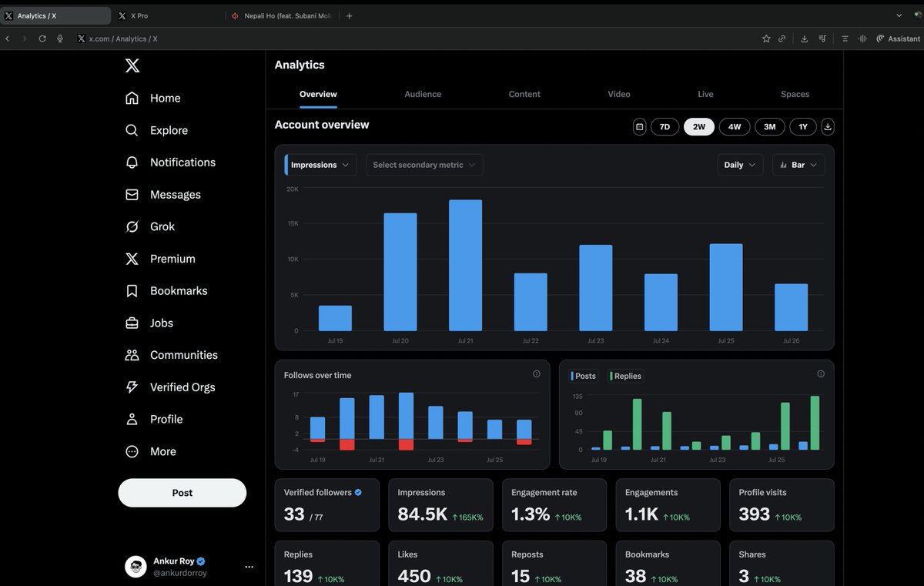This screenshot has width=924, height=586.
Task: Switch to the Video tab
Action: click(619, 94)
